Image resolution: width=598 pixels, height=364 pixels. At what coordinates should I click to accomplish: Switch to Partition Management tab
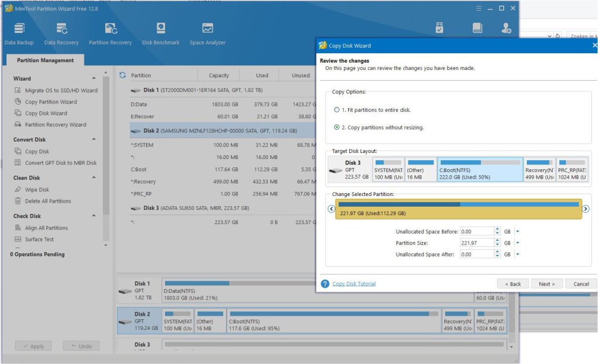click(45, 60)
